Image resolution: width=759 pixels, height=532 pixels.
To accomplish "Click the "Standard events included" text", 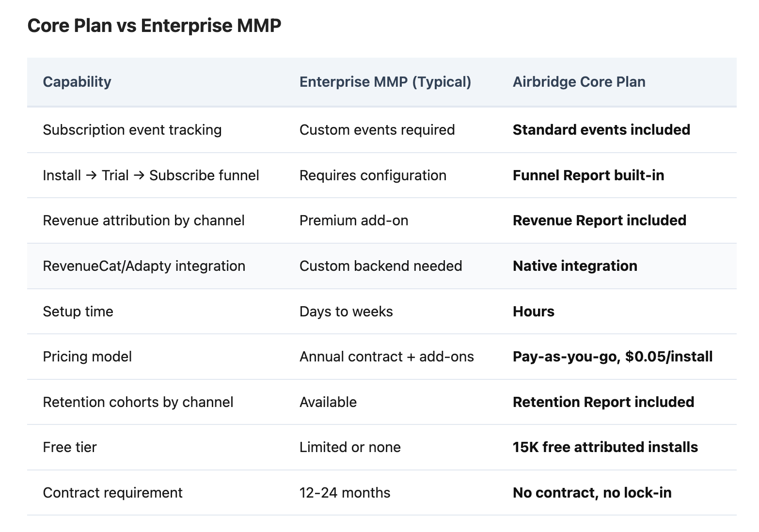I will tap(601, 130).
